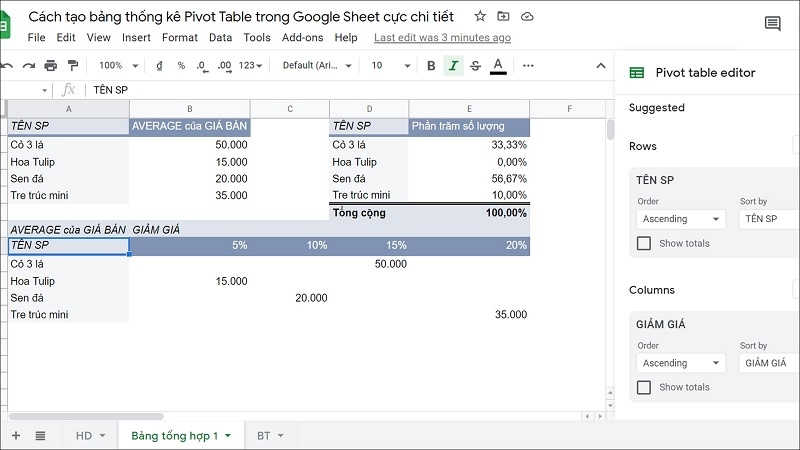Open the font family dropdown
Viewport: 800px width, 450px height.
[317, 65]
